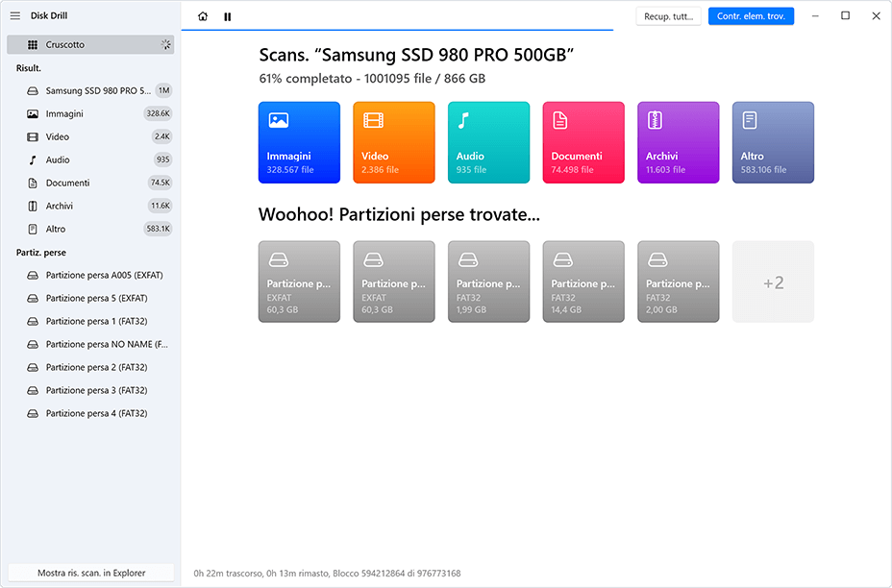The height and width of the screenshot is (588, 892).
Task: Open Archivi in sidebar
Action: 90,206
